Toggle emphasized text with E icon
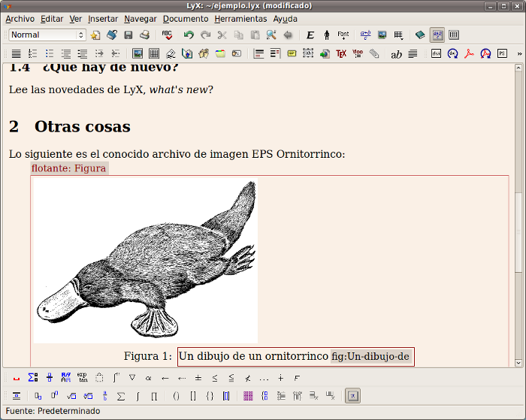 [x=310, y=35]
